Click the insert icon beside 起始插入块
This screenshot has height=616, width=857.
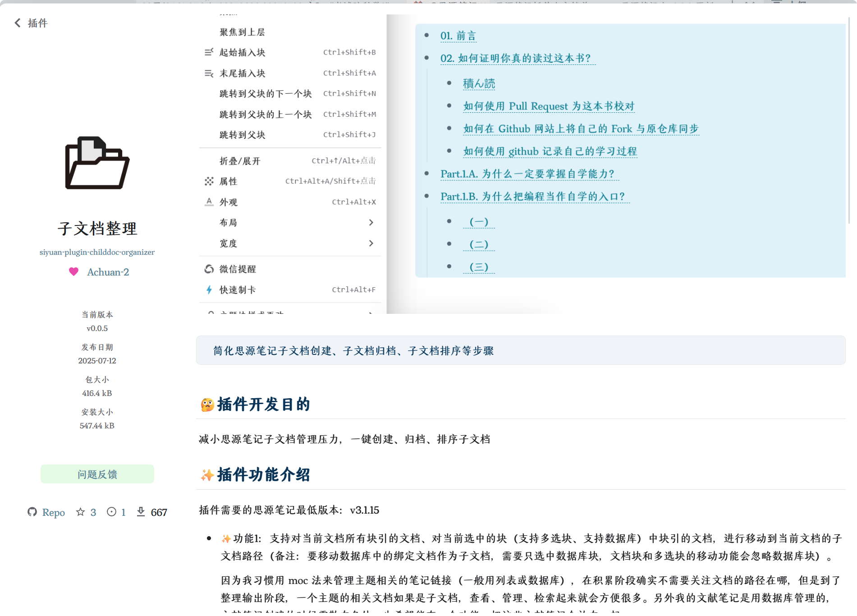pos(208,52)
